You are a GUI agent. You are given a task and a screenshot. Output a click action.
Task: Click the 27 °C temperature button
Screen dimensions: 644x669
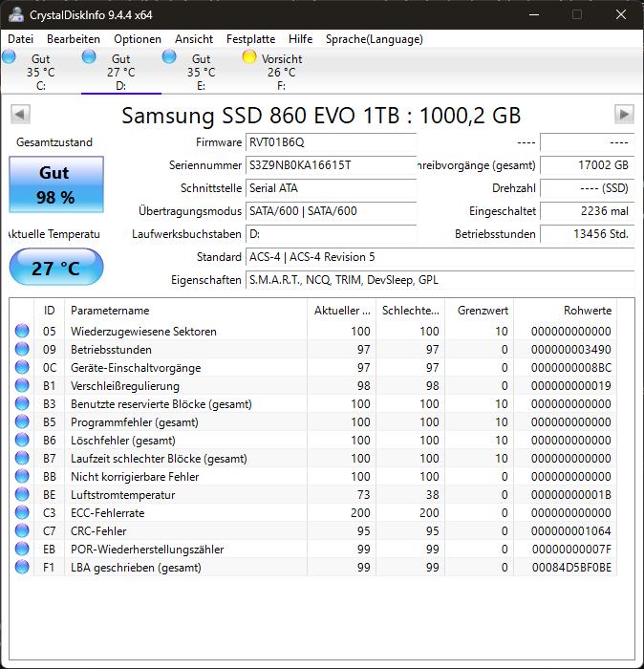click(x=56, y=267)
